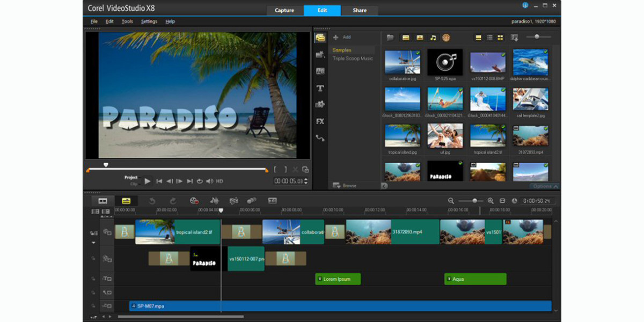Open the FX filter panel
The image size is (644, 322).
[320, 121]
